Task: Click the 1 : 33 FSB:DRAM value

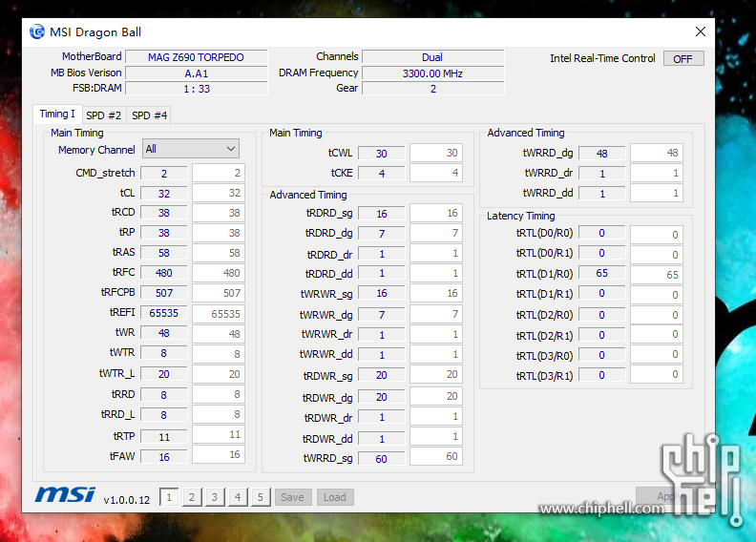Action: coord(197,89)
